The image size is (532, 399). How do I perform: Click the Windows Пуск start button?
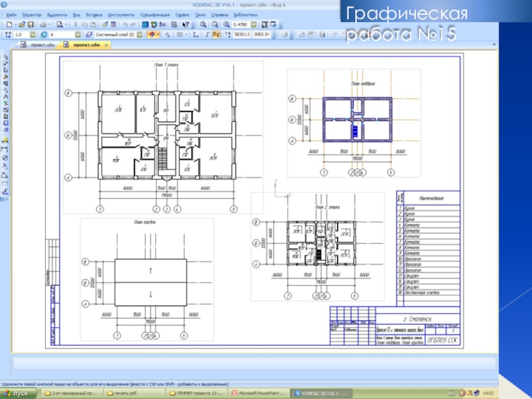click(x=16, y=393)
